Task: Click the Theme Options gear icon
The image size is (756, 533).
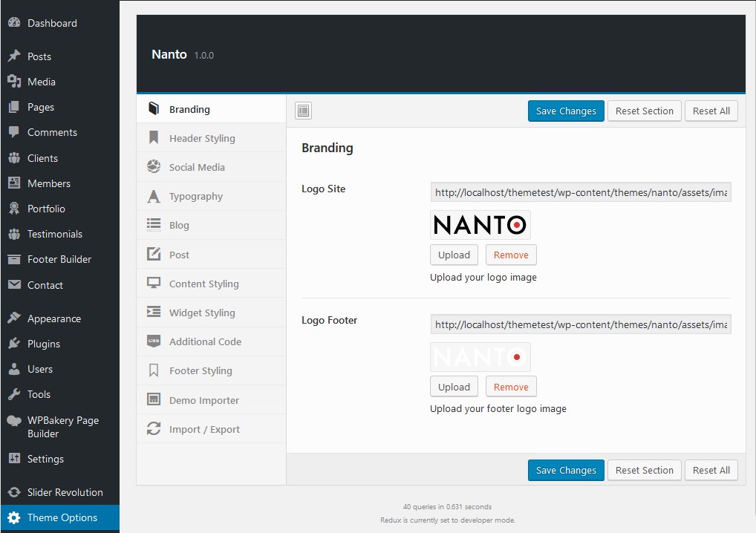Action: pyautogui.click(x=14, y=518)
